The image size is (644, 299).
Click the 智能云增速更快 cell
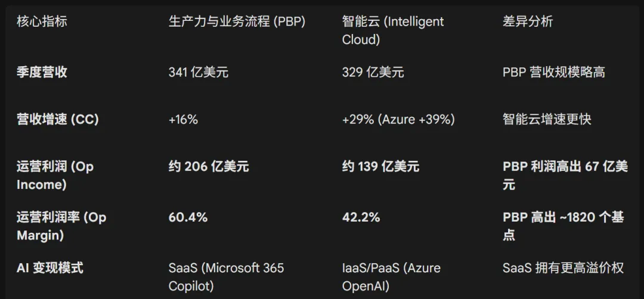pos(547,119)
